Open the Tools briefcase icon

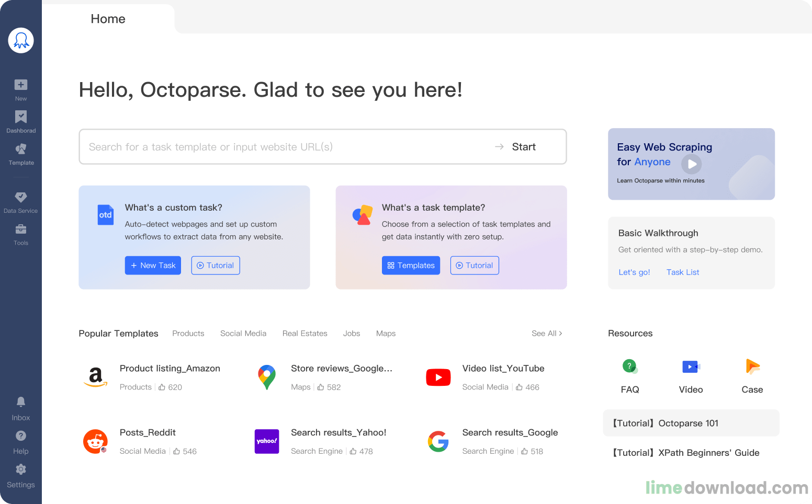point(21,230)
